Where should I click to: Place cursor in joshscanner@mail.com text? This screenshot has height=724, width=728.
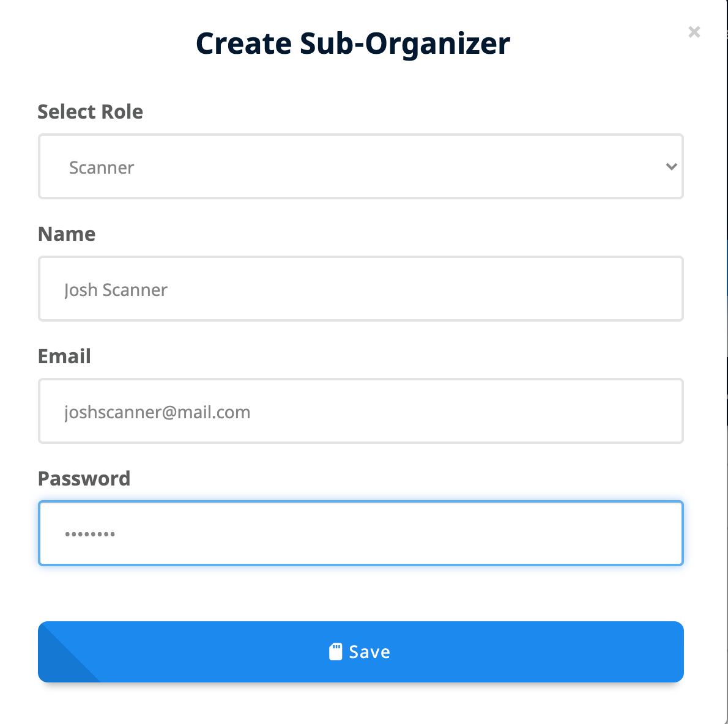pos(157,412)
